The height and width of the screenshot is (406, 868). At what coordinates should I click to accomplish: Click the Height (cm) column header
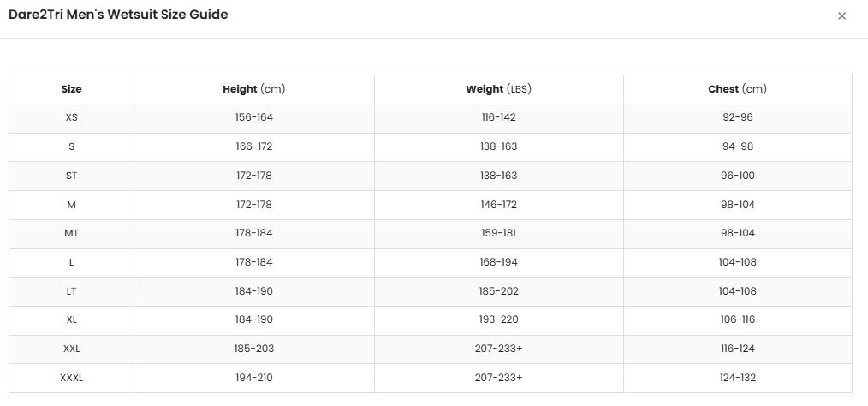(254, 89)
